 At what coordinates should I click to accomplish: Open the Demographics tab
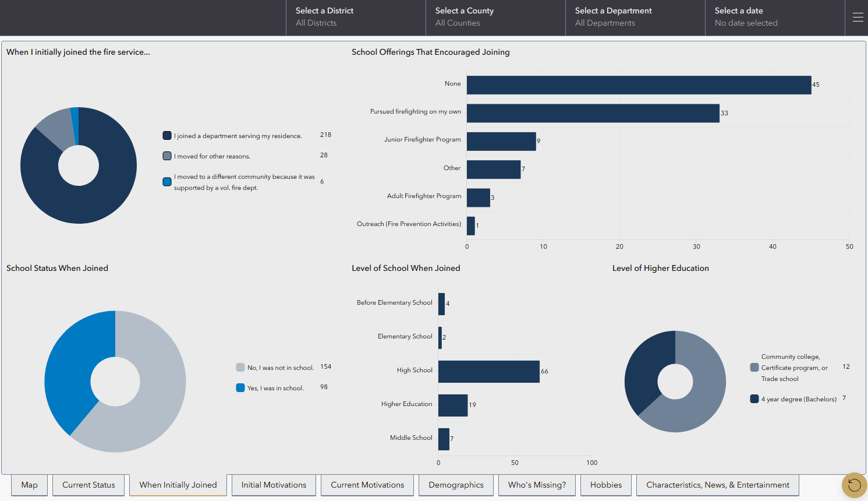[x=456, y=485]
